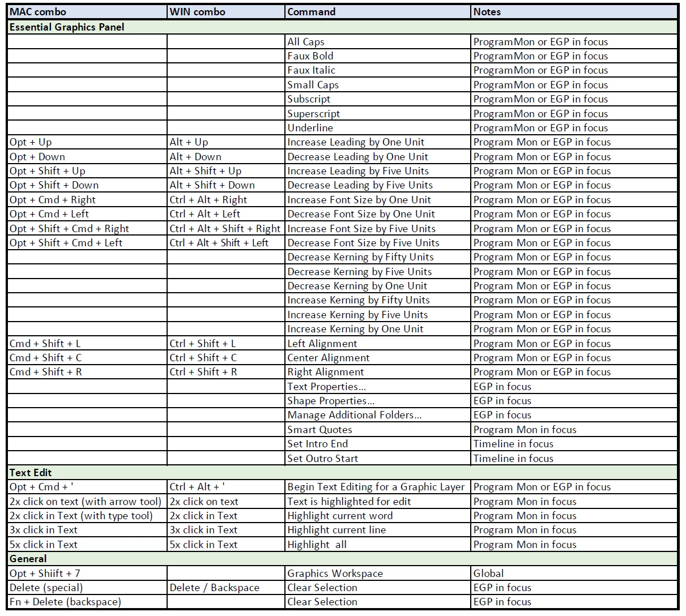Screen dimensions: 686x616
Task: Select the 'General' section heading
Action: click(x=343, y=559)
